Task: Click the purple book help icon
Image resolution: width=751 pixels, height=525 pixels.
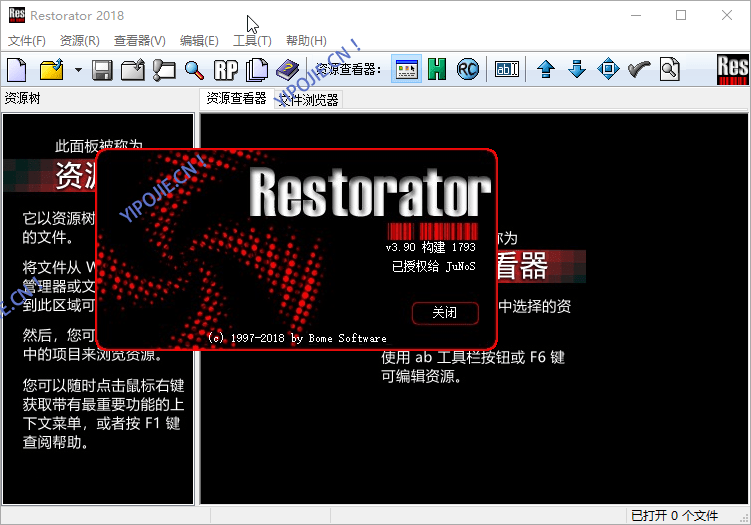Action: tap(288, 70)
